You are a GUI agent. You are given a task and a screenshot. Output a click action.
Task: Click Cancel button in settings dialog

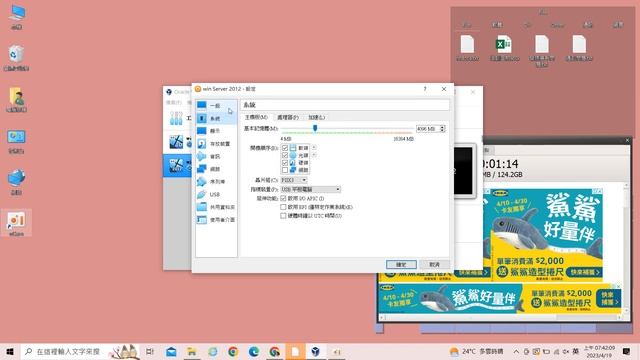(434, 264)
